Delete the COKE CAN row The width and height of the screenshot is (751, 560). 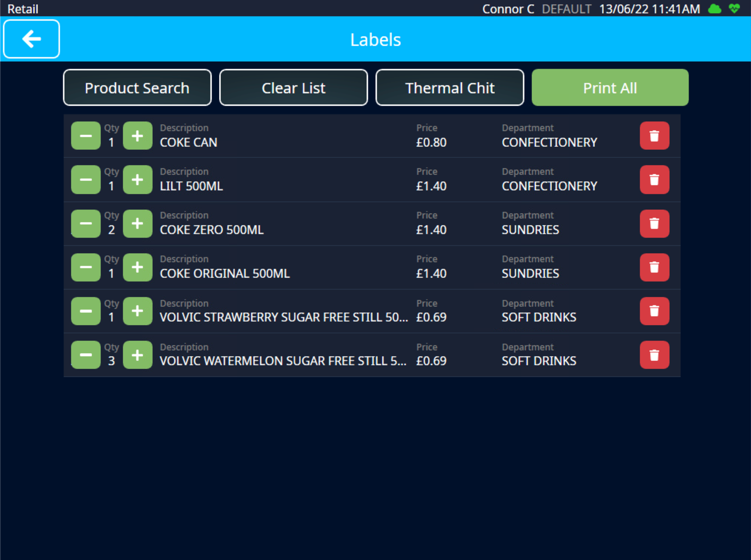[x=654, y=136]
